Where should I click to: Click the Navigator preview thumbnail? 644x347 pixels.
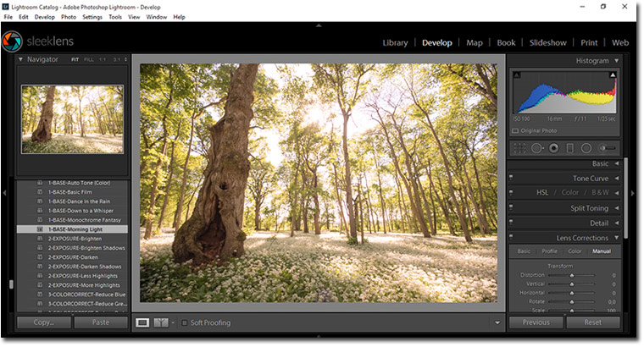click(x=72, y=119)
